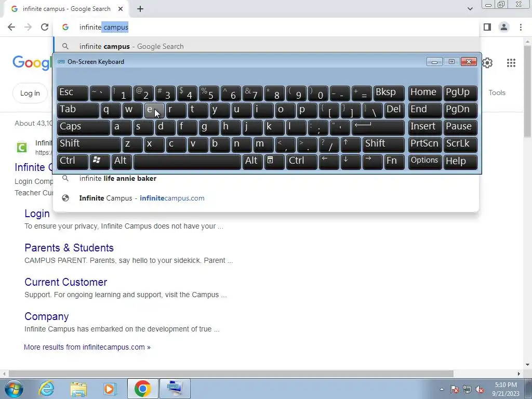Tap the context menu key on keyboard

(274, 162)
